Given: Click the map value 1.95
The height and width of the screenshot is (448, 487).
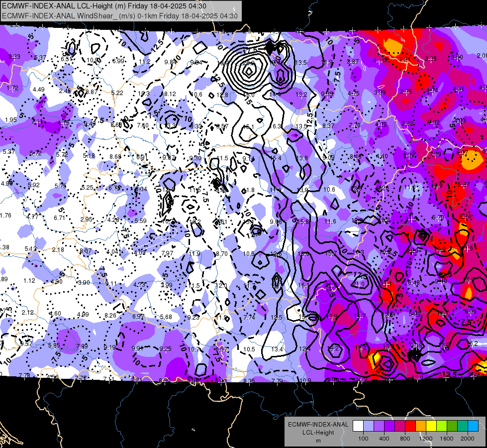Looking at the screenshot, I should 11,119.
